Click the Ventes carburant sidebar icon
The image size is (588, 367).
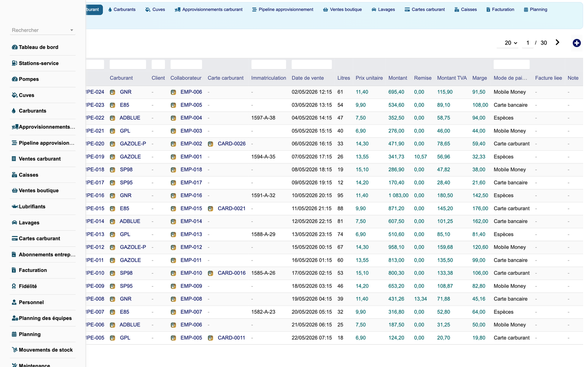tap(14, 159)
